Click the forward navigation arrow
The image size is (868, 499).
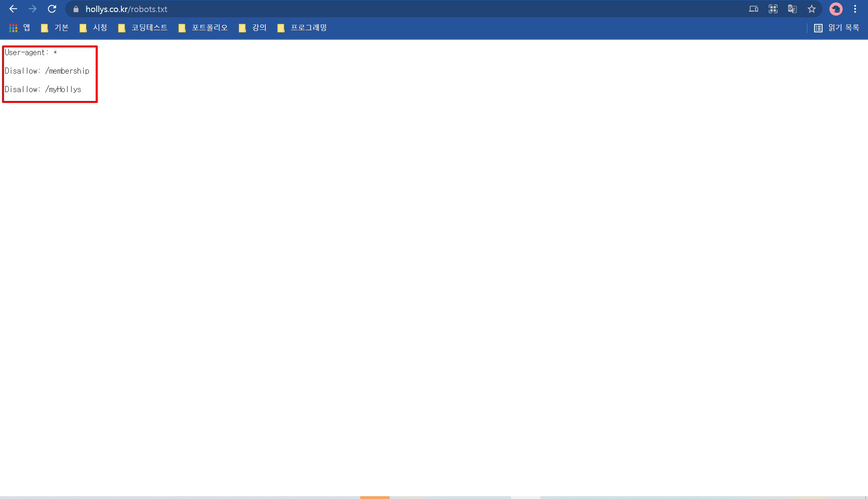coord(33,9)
